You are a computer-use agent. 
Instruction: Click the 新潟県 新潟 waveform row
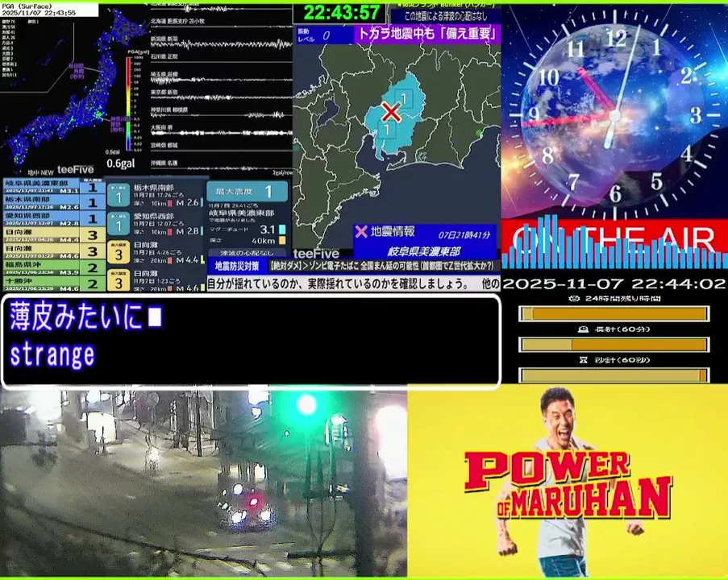(221, 43)
